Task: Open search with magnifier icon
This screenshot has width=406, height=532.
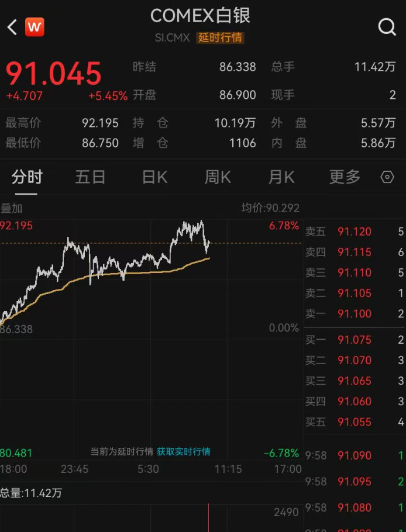Action: [x=387, y=27]
